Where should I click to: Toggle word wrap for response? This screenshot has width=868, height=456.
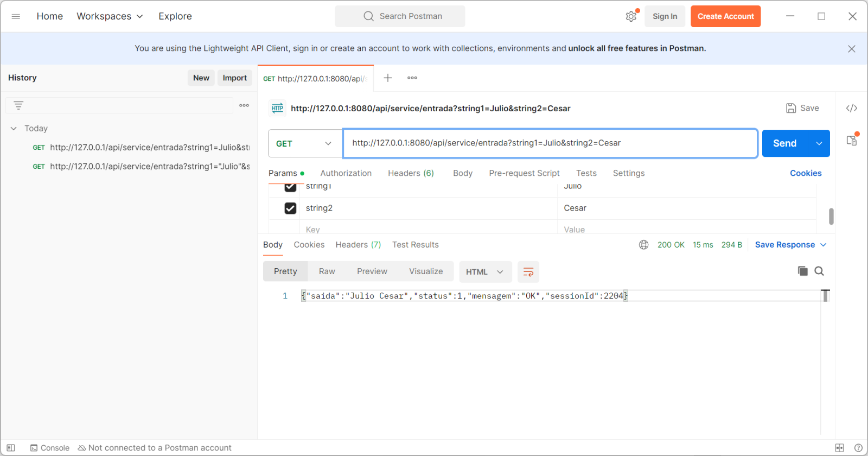pos(528,272)
